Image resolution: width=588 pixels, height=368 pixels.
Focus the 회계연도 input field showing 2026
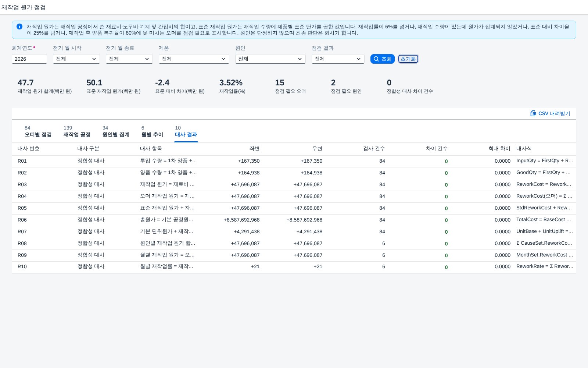coord(29,59)
